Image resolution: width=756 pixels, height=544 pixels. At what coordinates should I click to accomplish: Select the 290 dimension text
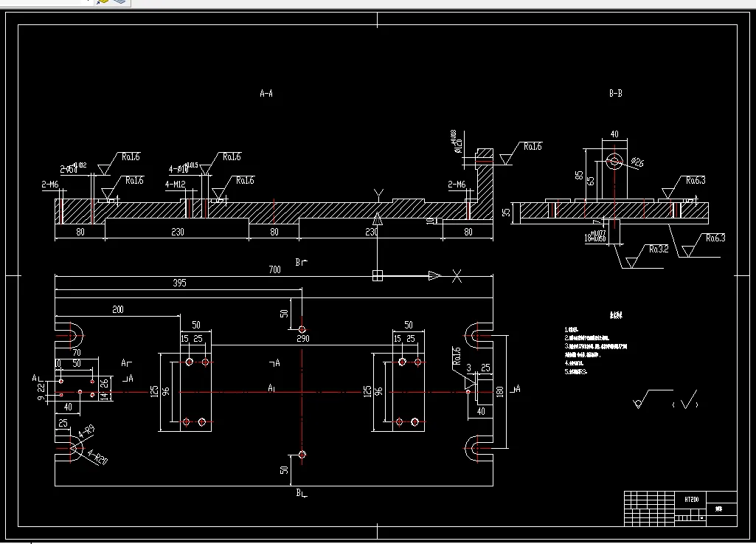pos(303,338)
